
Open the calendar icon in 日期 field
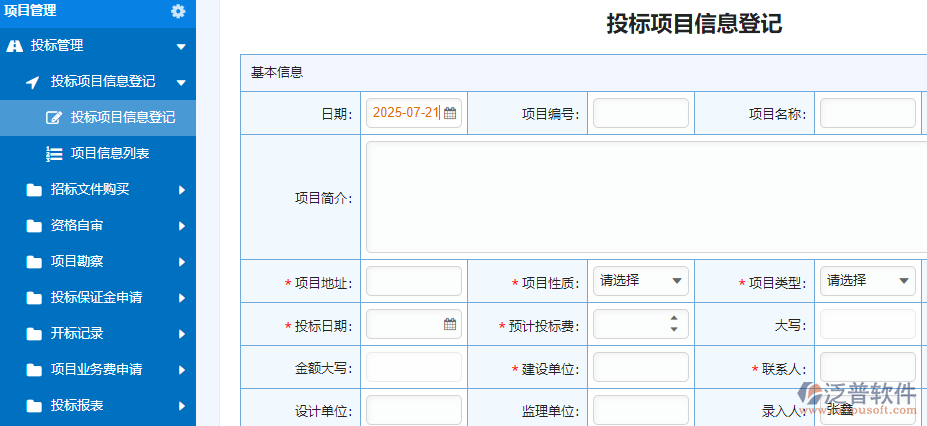click(x=450, y=113)
